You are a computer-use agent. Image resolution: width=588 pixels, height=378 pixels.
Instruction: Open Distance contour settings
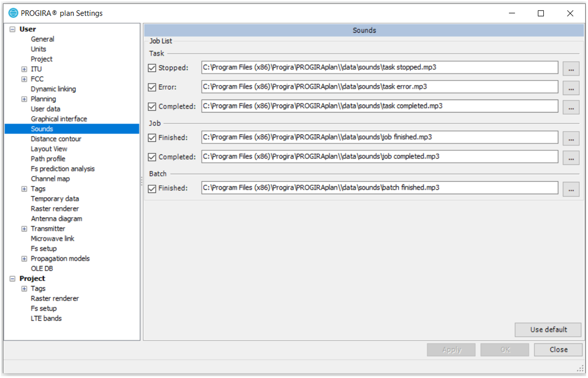pyautogui.click(x=56, y=139)
